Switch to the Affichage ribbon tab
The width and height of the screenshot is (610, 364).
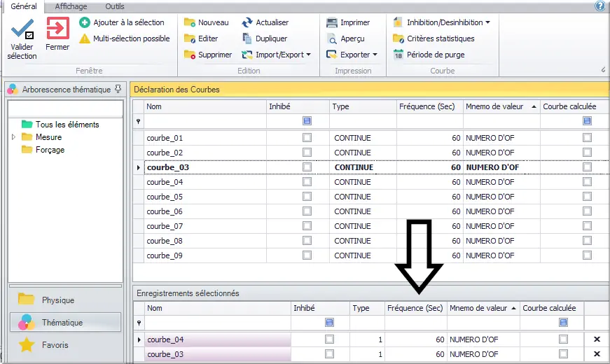coord(71,6)
